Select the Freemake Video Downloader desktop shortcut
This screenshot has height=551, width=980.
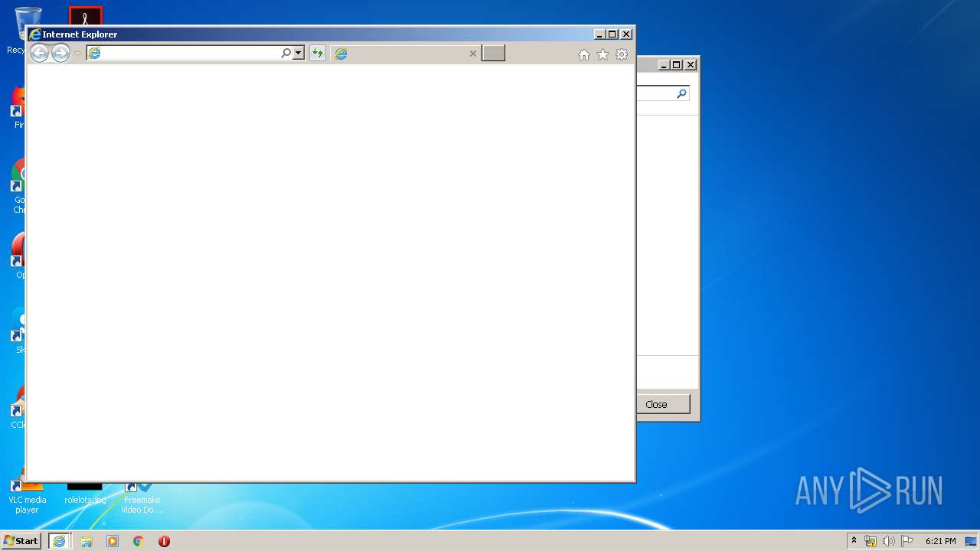point(142,497)
